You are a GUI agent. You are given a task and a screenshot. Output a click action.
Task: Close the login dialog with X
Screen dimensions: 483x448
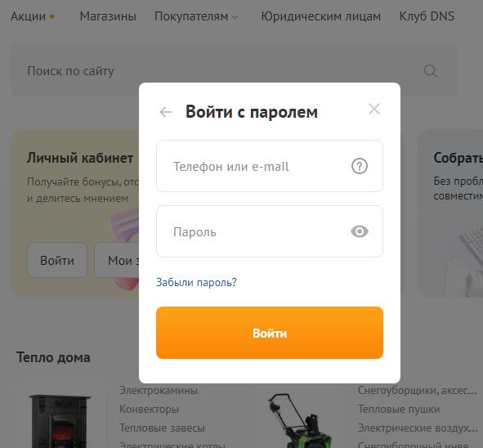click(374, 109)
